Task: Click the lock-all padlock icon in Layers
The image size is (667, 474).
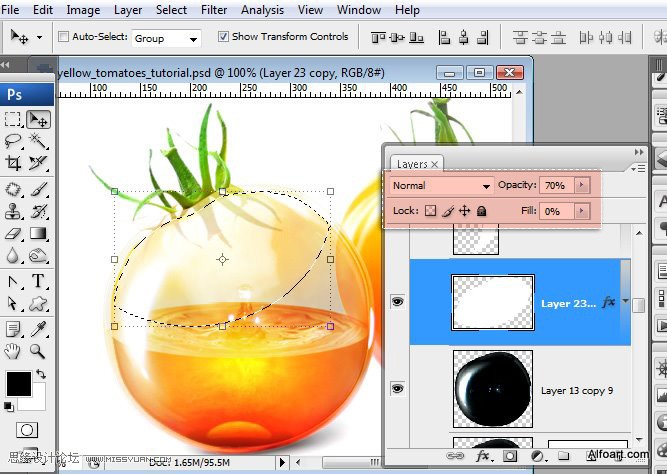Action: tap(481, 211)
